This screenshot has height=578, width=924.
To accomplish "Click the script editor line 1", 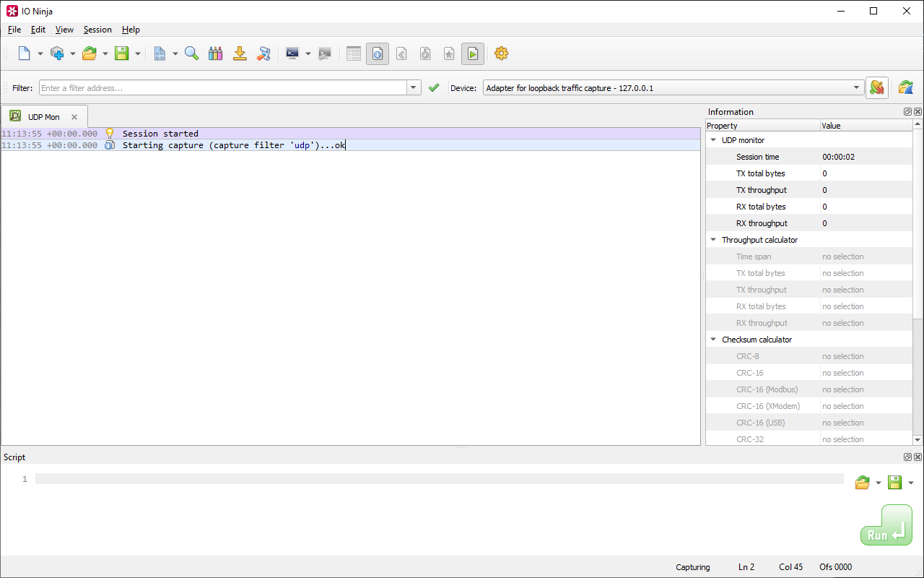I will [x=439, y=479].
